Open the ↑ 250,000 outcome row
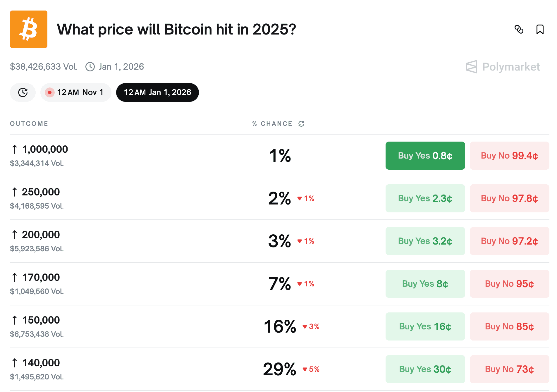Screen dimensions: 557x392 click(41, 192)
